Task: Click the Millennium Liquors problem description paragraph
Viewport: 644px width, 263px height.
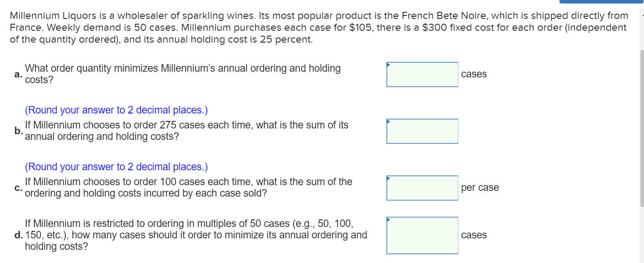Action: coord(317,27)
